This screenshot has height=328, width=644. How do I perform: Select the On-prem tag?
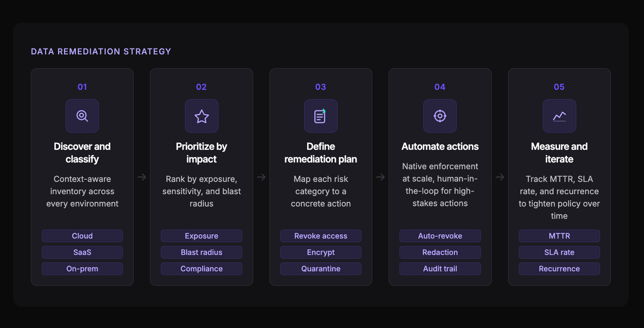pyautogui.click(x=82, y=269)
